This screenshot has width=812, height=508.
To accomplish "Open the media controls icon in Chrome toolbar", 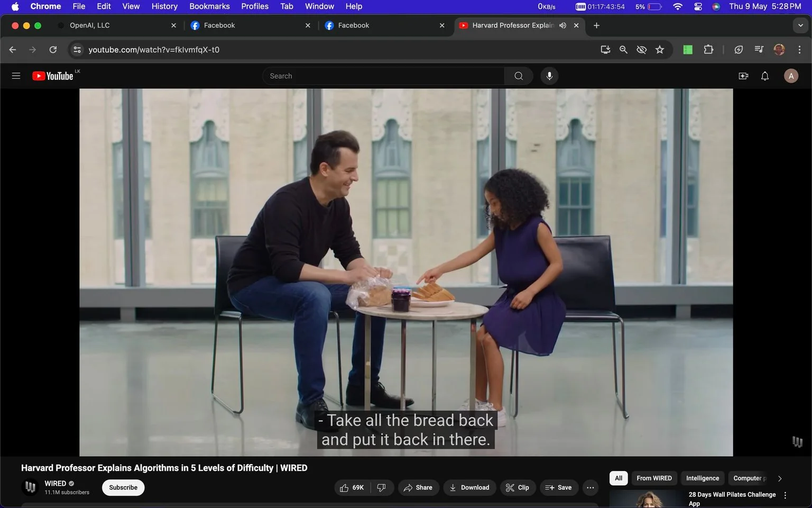I will 759,50.
